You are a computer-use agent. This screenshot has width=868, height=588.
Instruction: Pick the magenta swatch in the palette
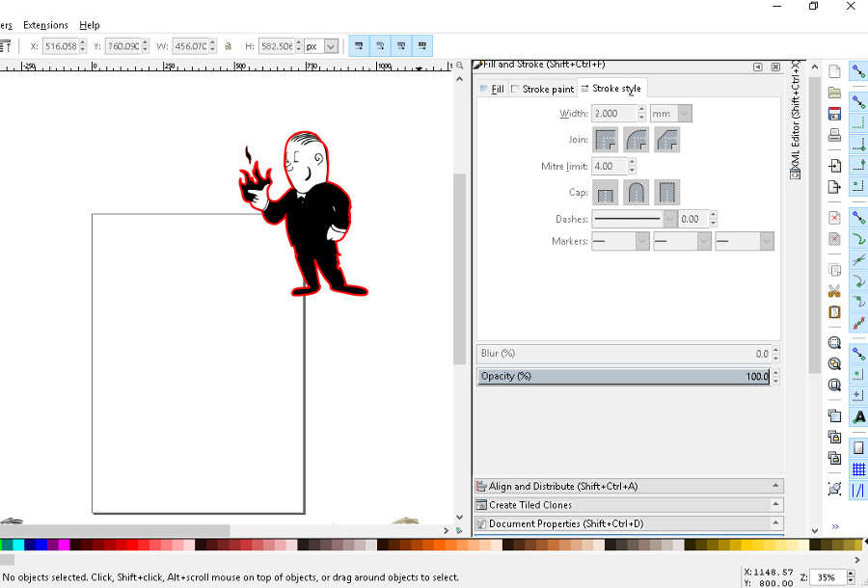click(65, 545)
